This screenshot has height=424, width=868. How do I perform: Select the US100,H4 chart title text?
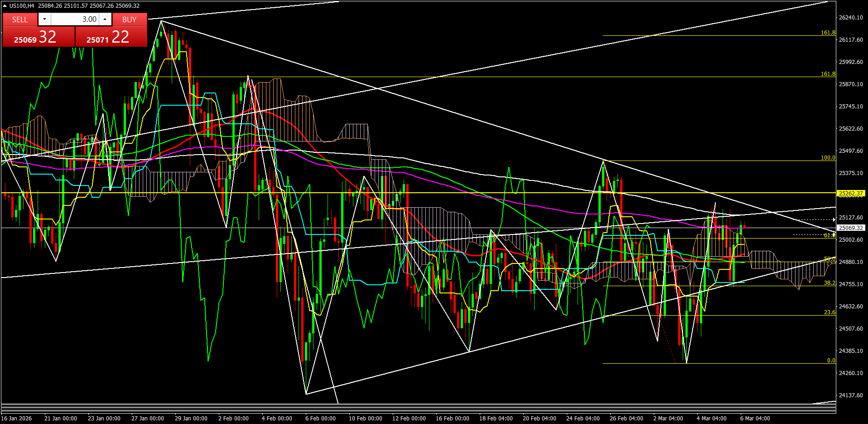click(x=22, y=6)
